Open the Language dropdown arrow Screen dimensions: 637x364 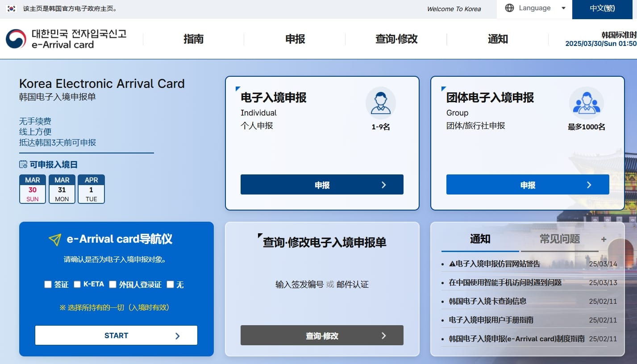click(x=563, y=8)
